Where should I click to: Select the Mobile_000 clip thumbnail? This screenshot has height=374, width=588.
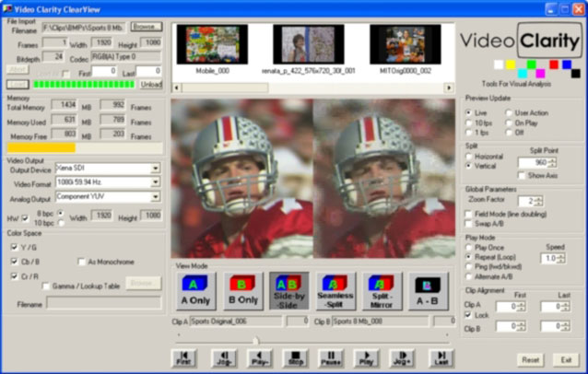[x=212, y=44]
